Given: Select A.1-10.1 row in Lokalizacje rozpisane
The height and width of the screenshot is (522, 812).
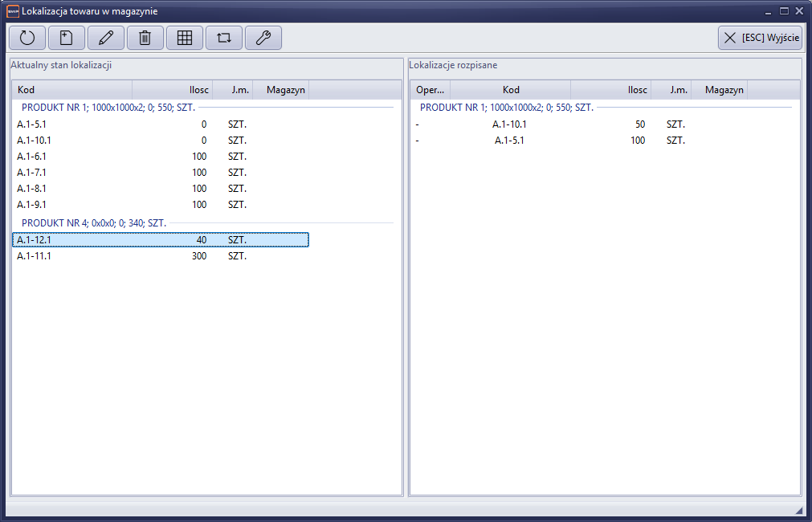Looking at the screenshot, I should pyautogui.click(x=562, y=124).
